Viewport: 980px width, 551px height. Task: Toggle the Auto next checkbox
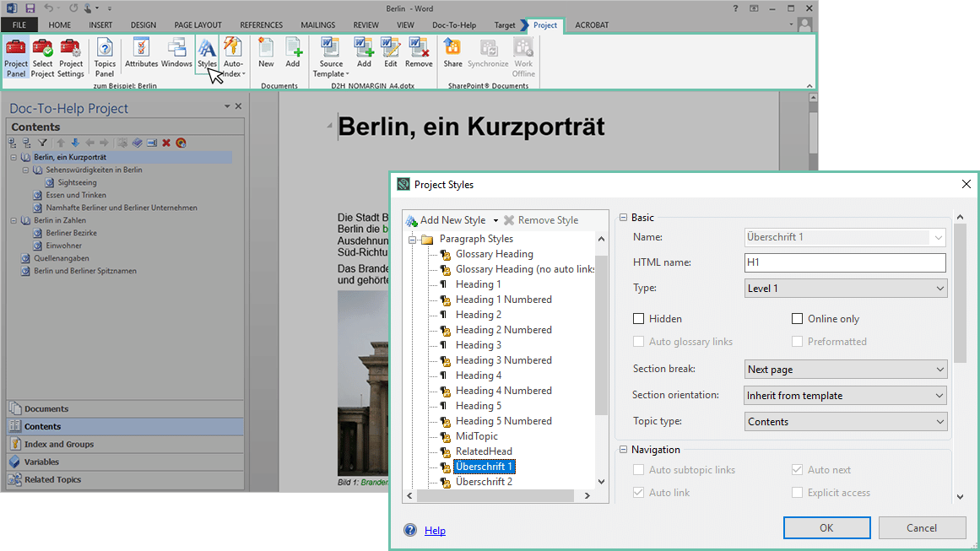pos(797,470)
